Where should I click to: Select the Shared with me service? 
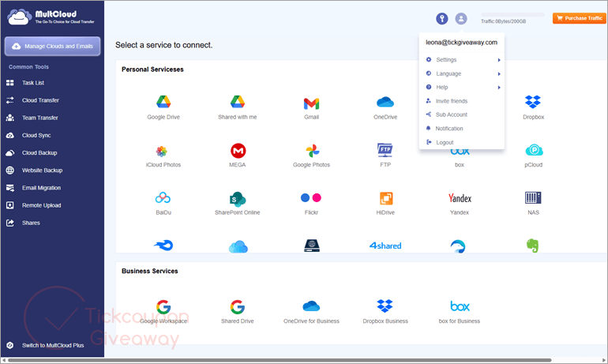[x=238, y=107]
